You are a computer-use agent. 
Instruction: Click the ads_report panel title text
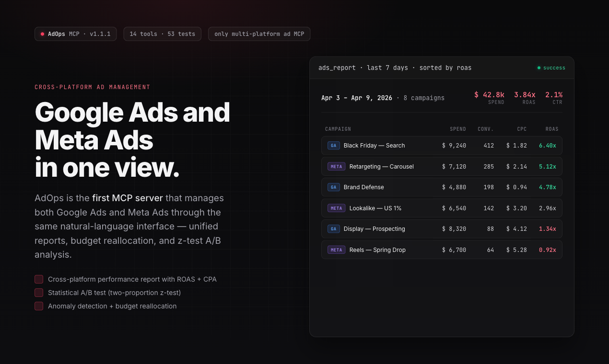pos(395,68)
